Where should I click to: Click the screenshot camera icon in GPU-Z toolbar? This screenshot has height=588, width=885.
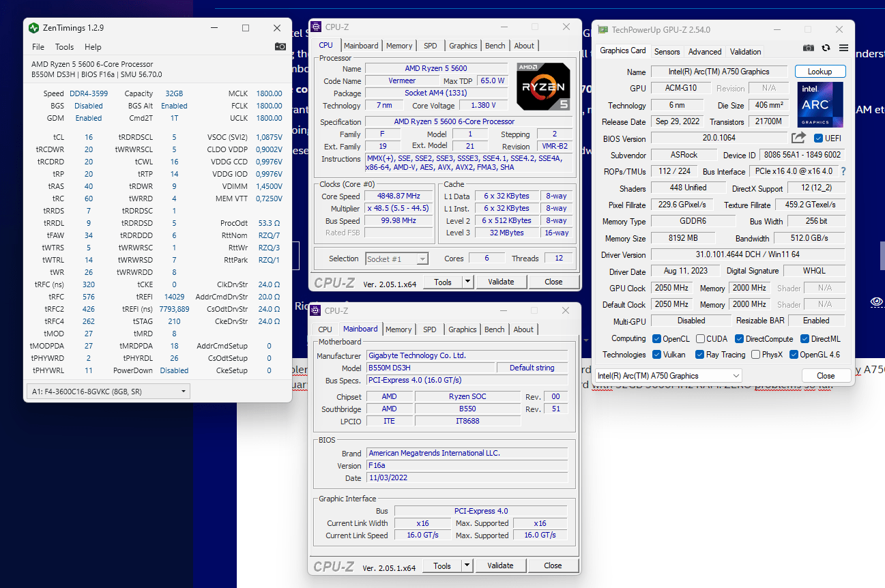809,48
